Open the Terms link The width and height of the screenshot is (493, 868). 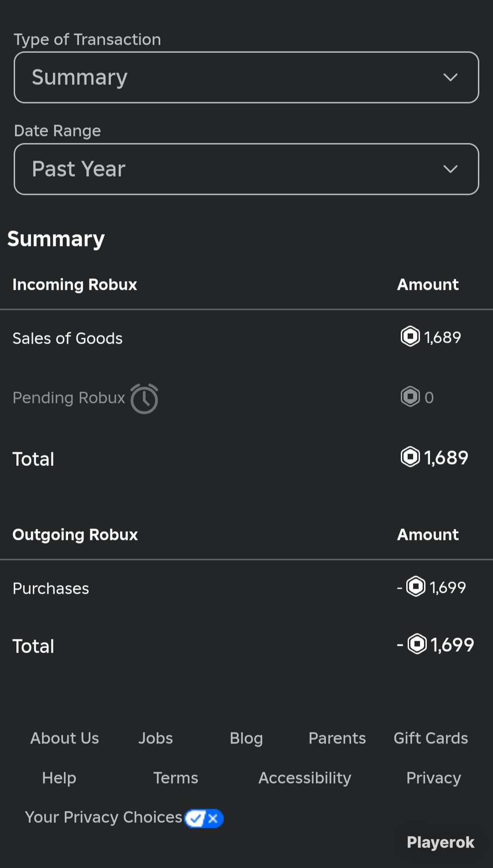pos(176,778)
